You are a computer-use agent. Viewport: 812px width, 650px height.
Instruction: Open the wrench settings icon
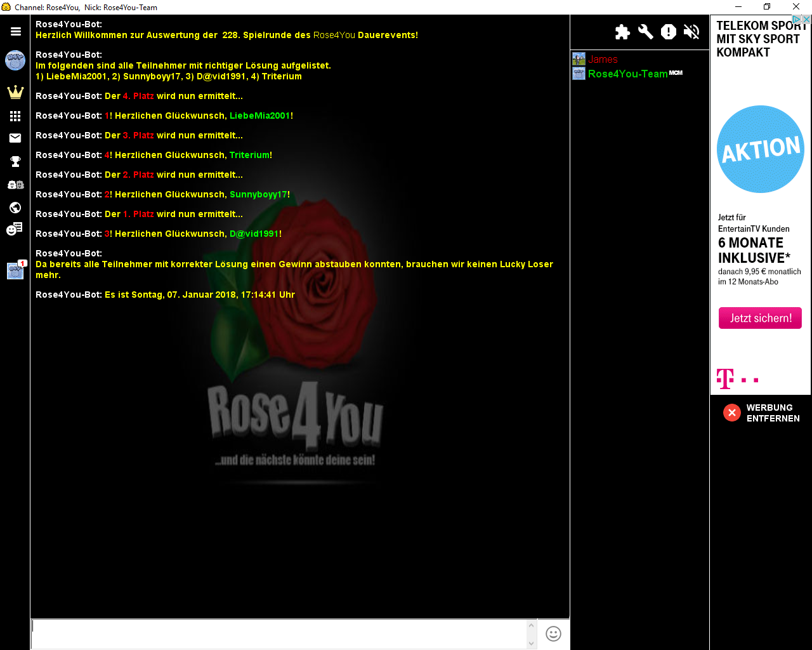tap(646, 32)
